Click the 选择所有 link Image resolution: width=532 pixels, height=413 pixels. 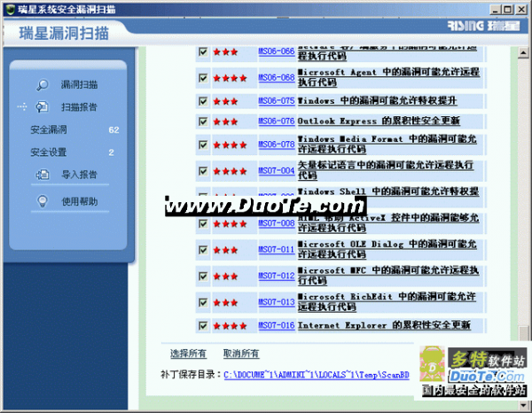pos(188,354)
